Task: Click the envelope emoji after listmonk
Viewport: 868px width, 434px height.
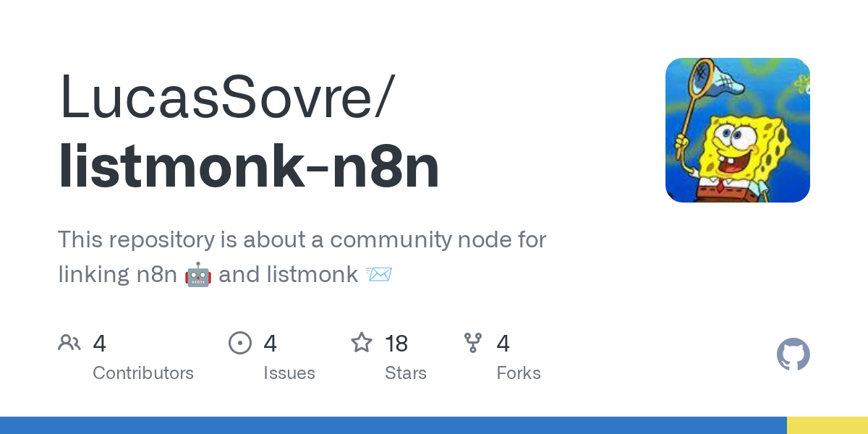Action: (379, 275)
